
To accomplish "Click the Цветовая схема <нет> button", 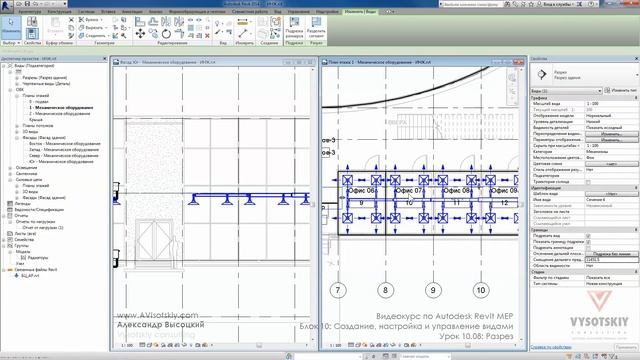I will click(612, 164).
